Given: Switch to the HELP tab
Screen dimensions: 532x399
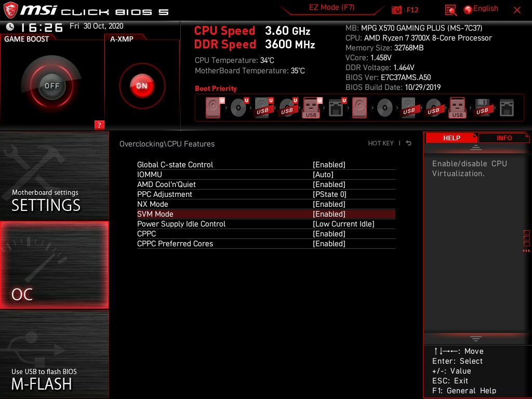Looking at the screenshot, I should (451, 138).
